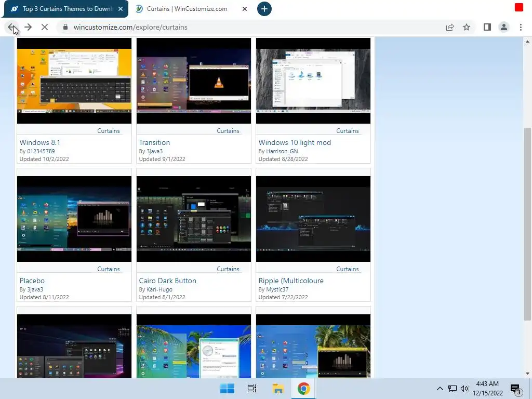532x399 pixels.
Task: Go back with the browser back arrow
Action: (11, 27)
